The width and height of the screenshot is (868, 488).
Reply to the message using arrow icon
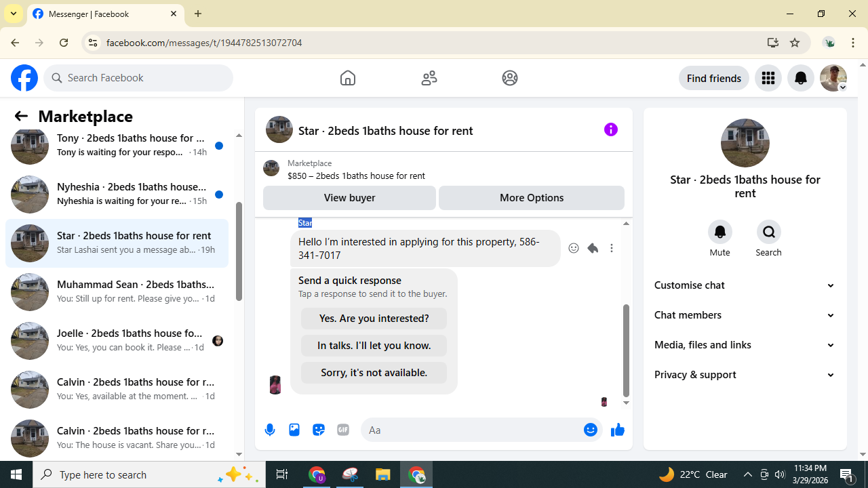point(593,248)
